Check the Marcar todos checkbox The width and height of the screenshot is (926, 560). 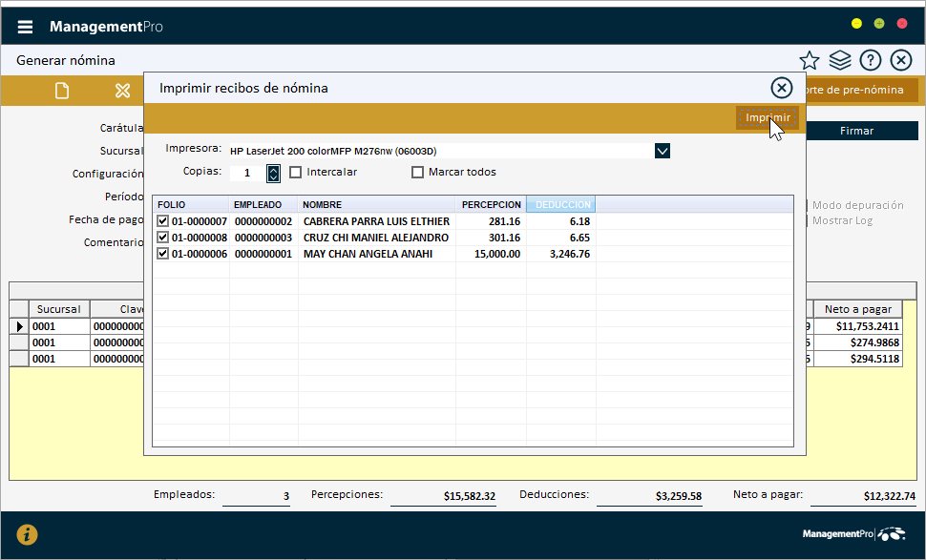[x=417, y=173]
